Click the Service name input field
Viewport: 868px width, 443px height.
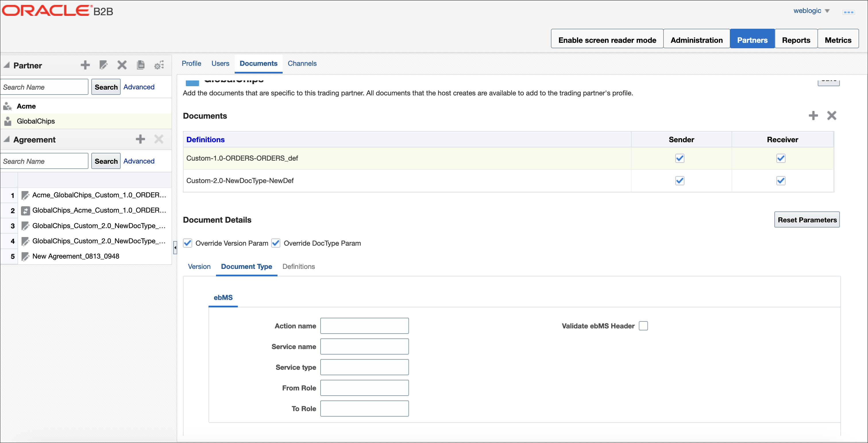(x=364, y=346)
